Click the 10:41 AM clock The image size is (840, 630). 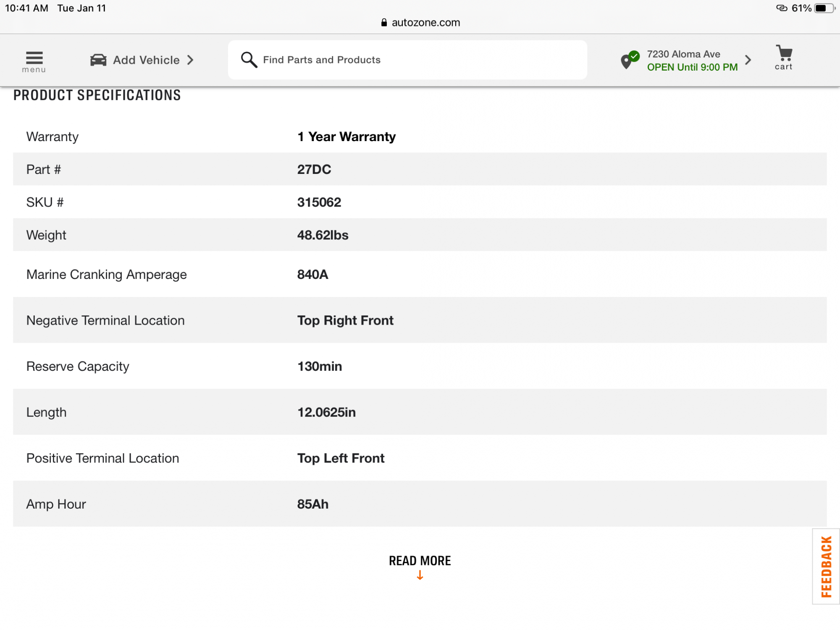coord(26,8)
